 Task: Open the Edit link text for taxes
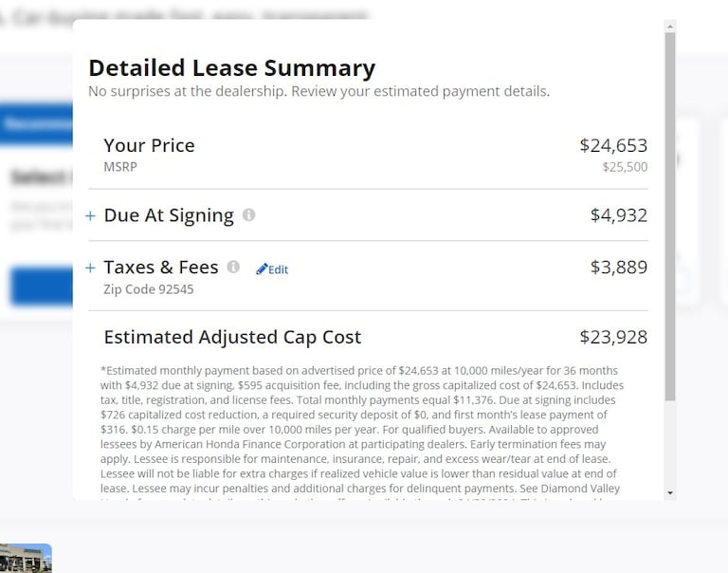(x=278, y=269)
